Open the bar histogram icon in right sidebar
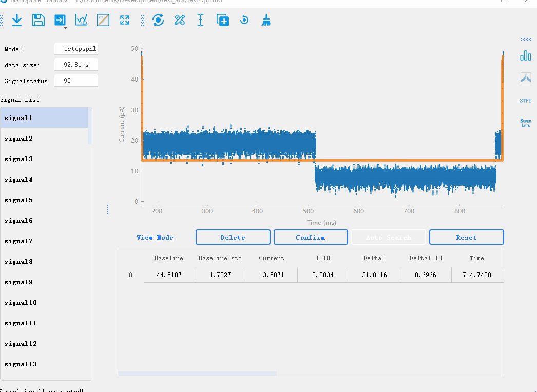Image resolution: width=537 pixels, height=392 pixels. [526, 55]
